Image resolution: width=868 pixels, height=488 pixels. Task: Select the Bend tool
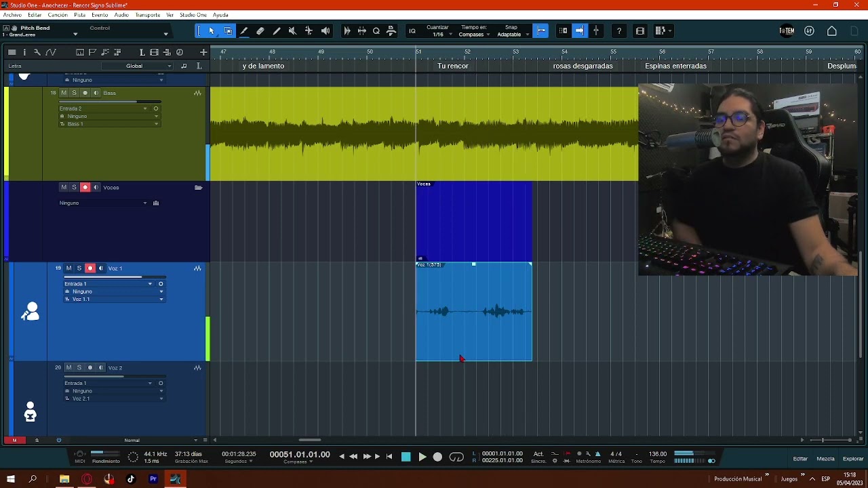pos(309,30)
